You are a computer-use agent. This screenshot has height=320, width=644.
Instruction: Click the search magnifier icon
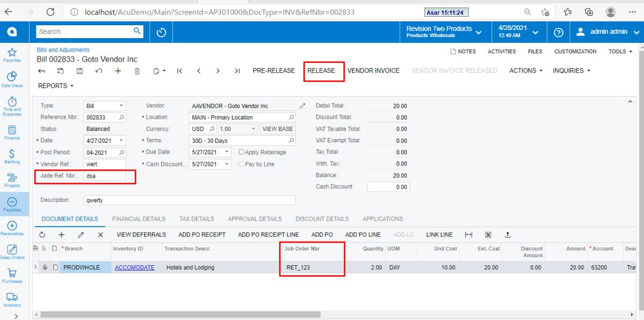coord(137,31)
